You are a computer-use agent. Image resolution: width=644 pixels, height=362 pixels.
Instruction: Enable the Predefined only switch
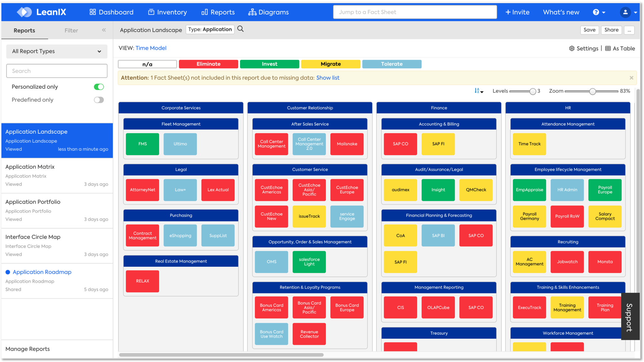pyautogui.click(x=99, y=100)
